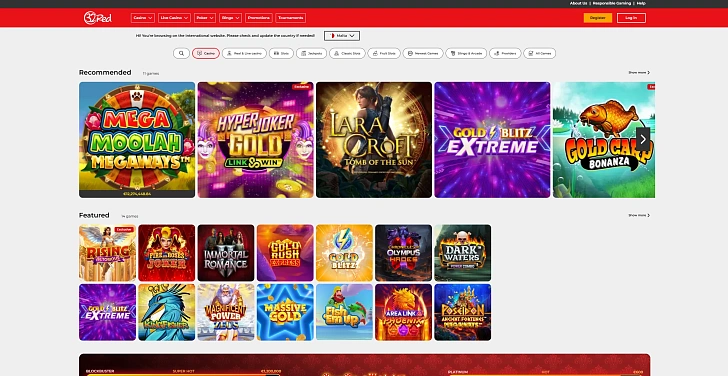728x376 pixels.
Task: Open Magnificent Power Zeus game tile
Action: tap(226, 312)
